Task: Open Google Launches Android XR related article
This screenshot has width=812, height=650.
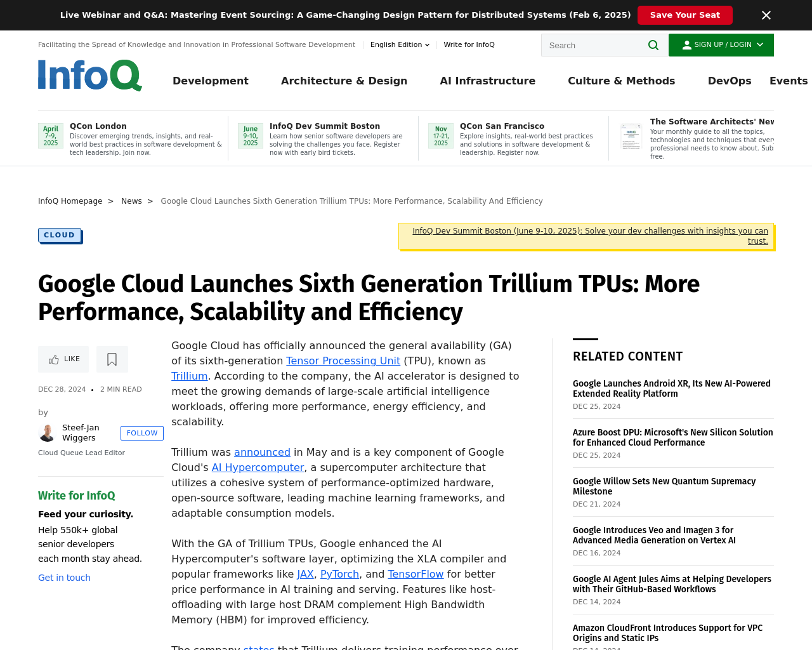Action: coord(672,388)
